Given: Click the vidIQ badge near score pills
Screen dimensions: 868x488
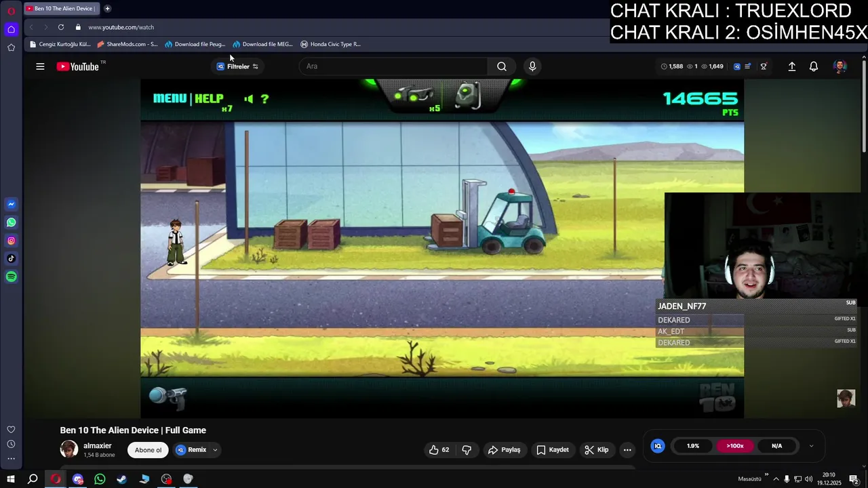Looking at the screenshot, I should pos(658,446).
